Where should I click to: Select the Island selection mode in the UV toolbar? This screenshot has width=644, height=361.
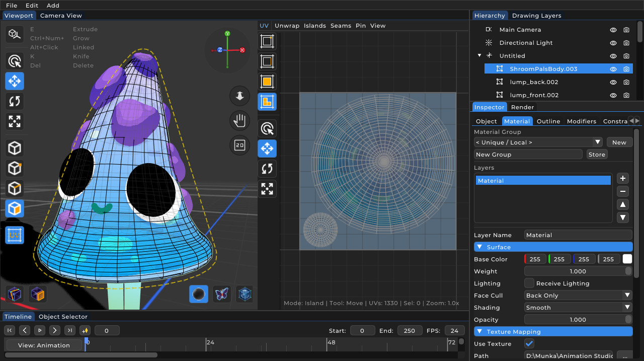(267, 101)
